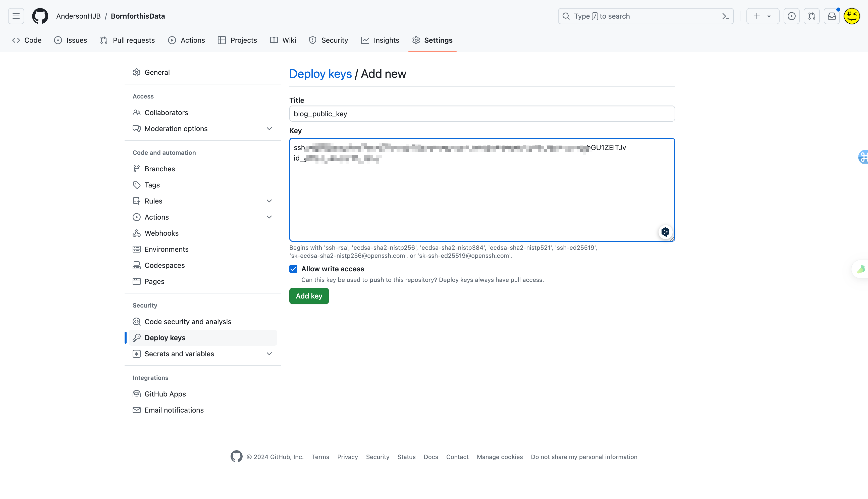Toggle the Allow write access checkbox
This screenshot has height=499, width=868.
293,269
